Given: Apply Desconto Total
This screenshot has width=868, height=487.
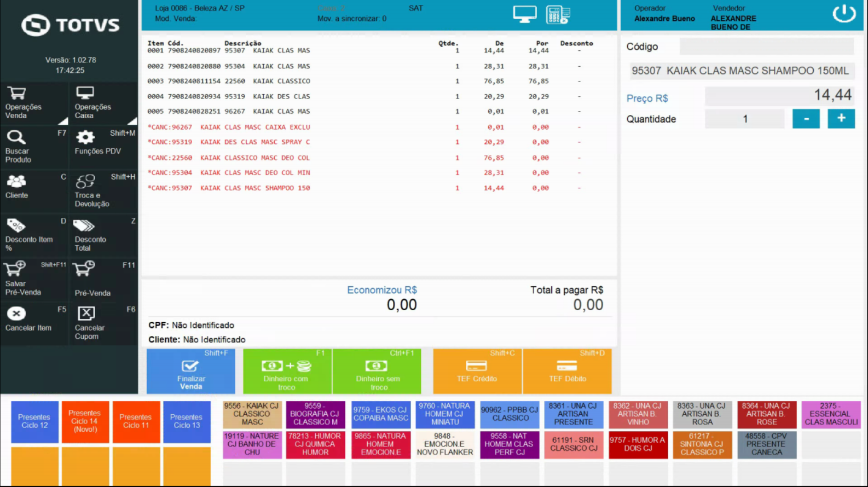Looking at the screenshot, I should pyautogui.click(x=103, y=235).
